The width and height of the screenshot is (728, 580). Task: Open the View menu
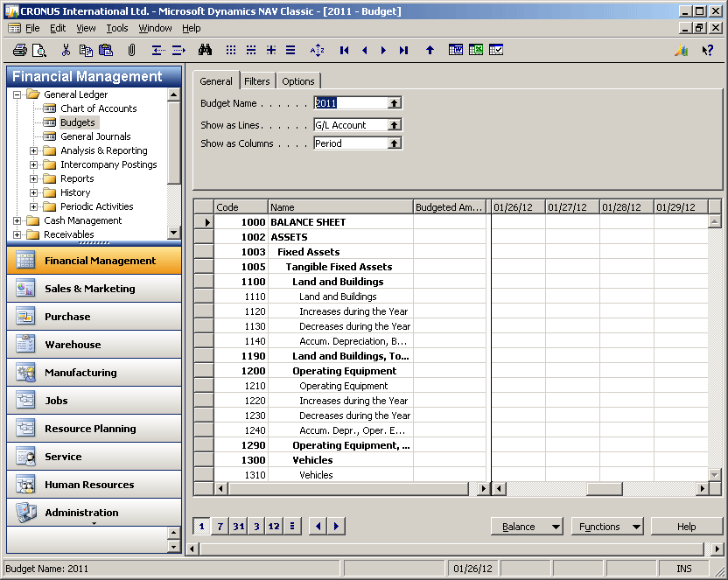[86, 28]
